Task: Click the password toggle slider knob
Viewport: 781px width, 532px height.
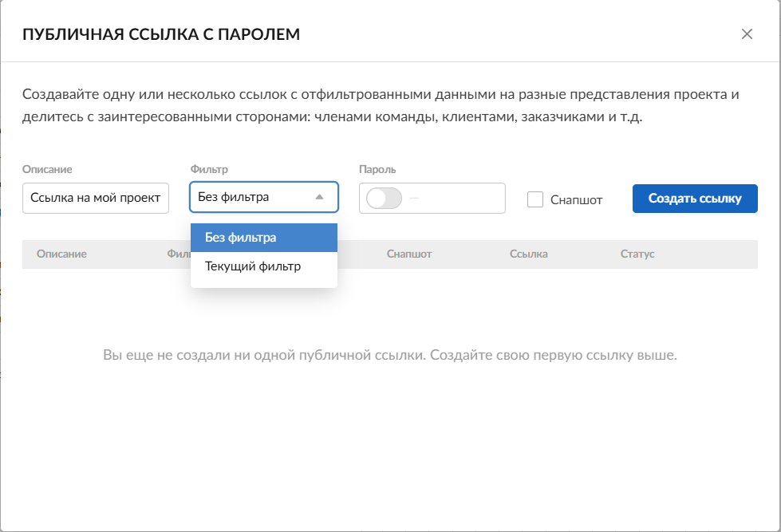Action: [375, 198]
